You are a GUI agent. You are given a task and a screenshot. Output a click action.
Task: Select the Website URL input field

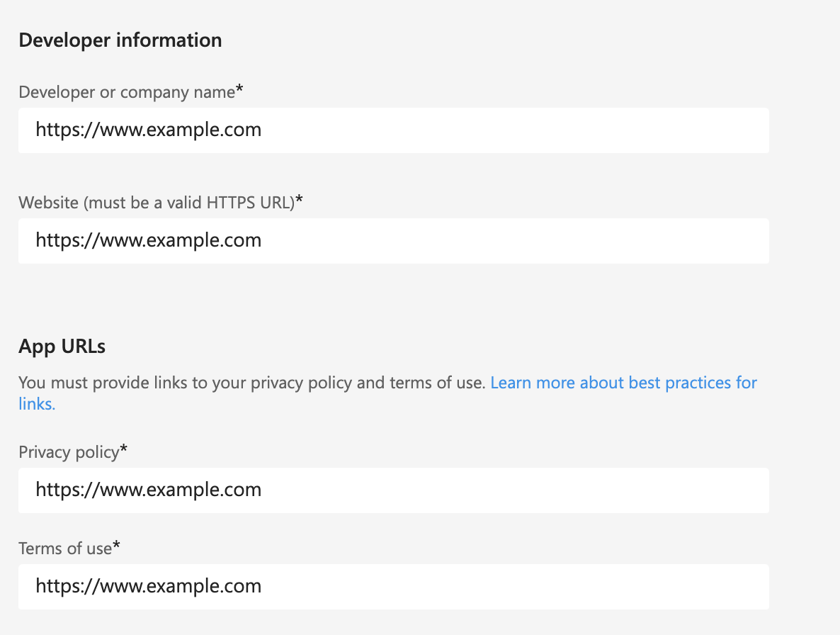coord(393,241)
